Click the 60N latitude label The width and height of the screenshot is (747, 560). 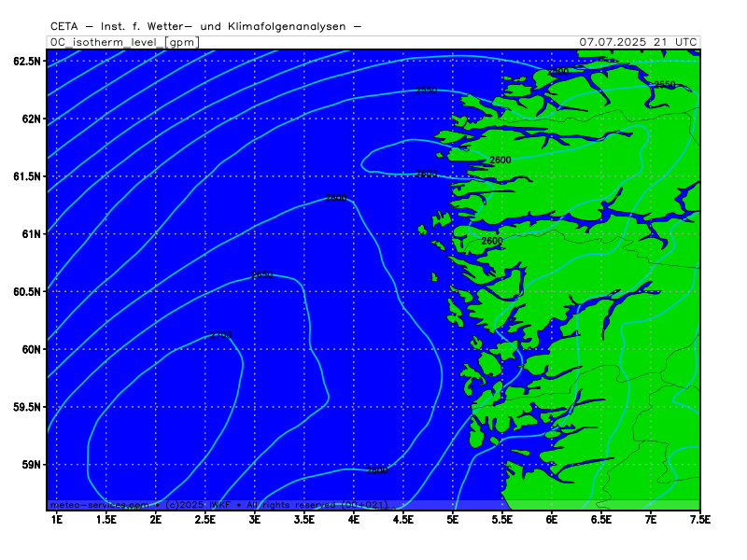(x=32, y=349)
